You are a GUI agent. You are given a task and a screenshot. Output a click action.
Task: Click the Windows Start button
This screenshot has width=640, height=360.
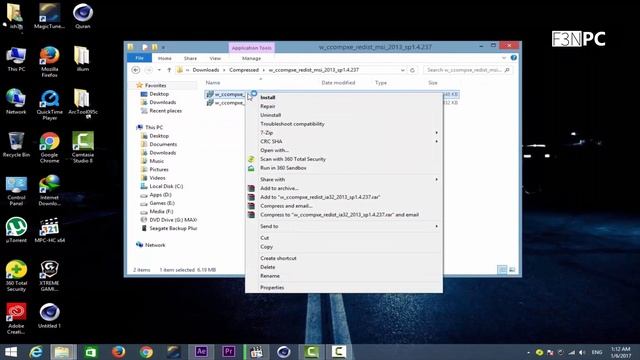coord(11,352)
